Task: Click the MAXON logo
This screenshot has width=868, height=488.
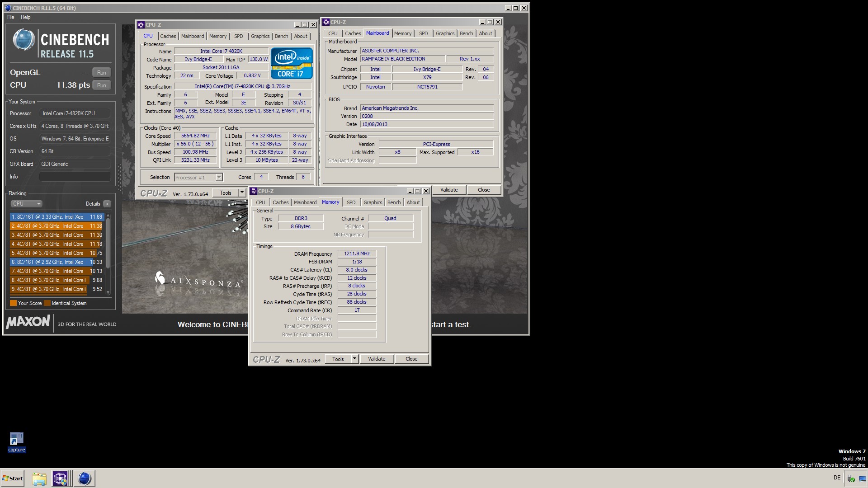Action: point(28,322)
